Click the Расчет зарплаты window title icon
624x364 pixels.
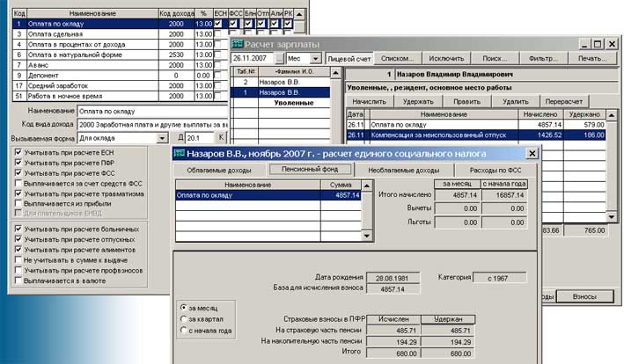tap(238, 43)
